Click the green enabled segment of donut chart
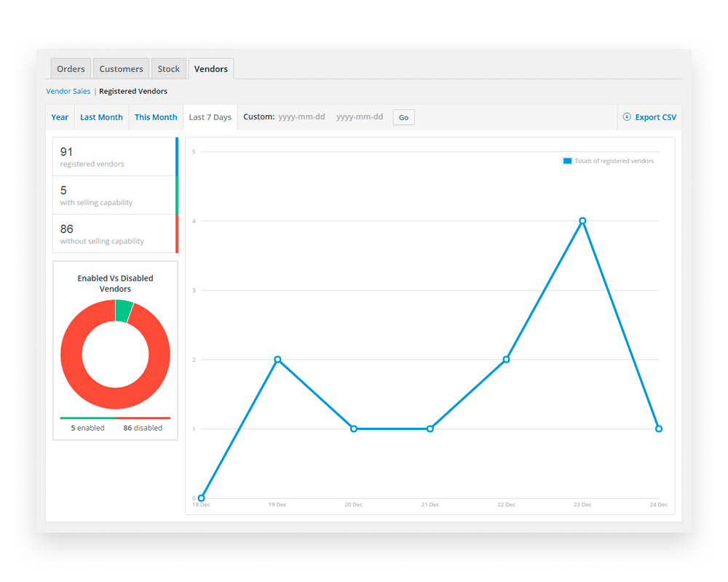 (123, 311)
